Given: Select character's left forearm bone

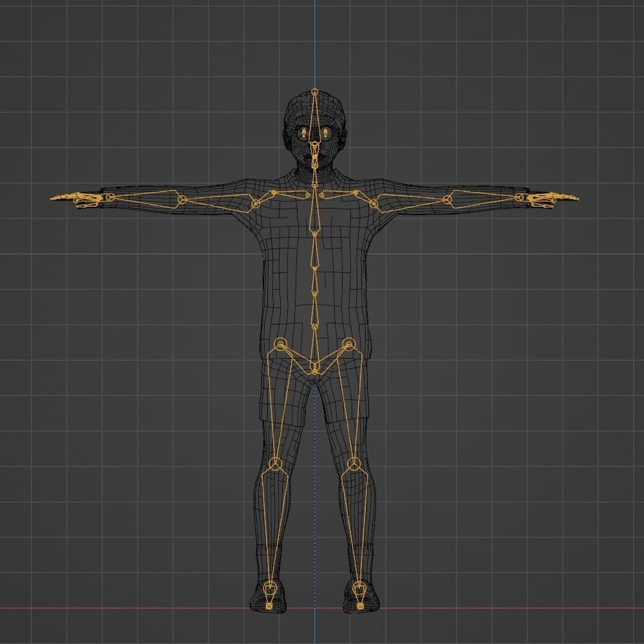Looking at the screenshot, I should tap(484, 199).
